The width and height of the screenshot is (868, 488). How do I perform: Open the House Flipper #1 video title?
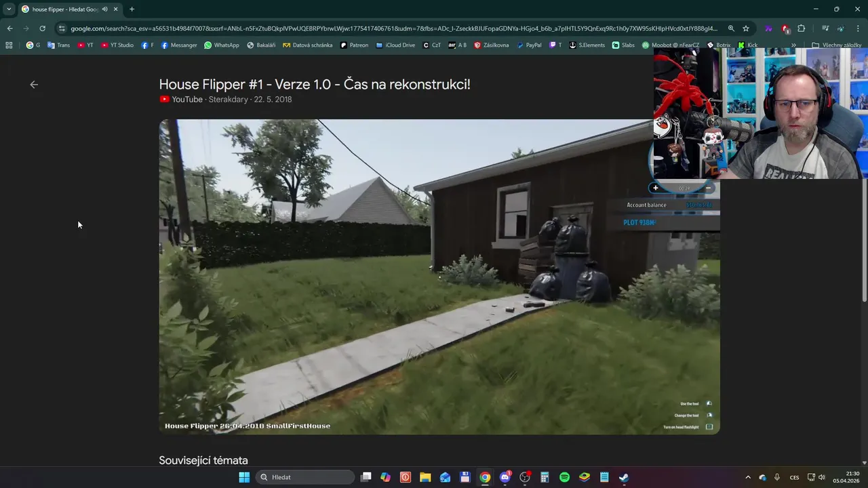[315, 85]
